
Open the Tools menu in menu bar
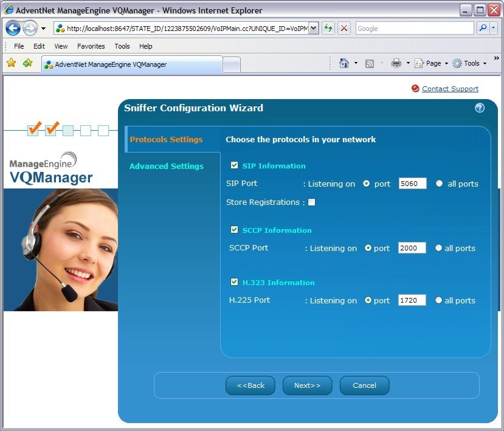[122, 46]
